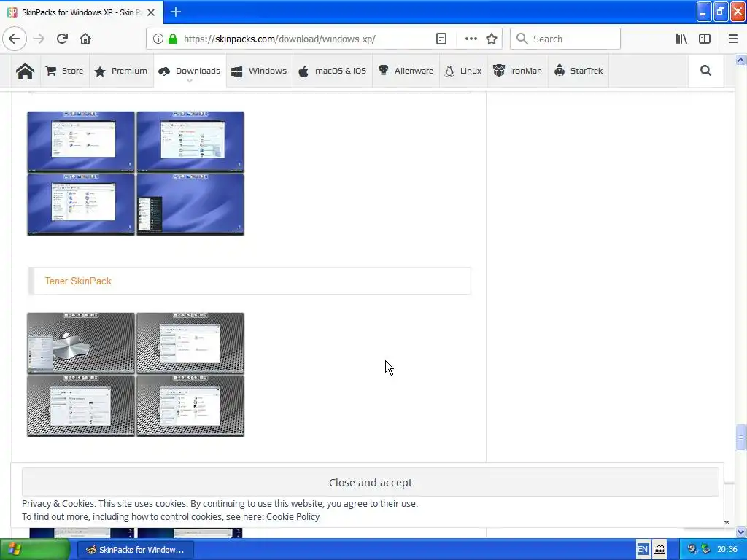Click the page scrollbar thumb
Screen dimensions: 747x560
point(740,437)
